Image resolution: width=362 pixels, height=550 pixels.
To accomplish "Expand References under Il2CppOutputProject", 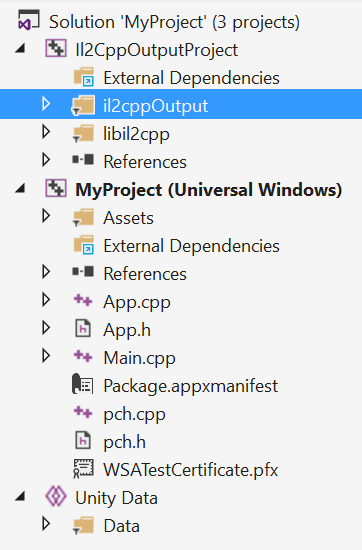I will [x=46, y=160].
